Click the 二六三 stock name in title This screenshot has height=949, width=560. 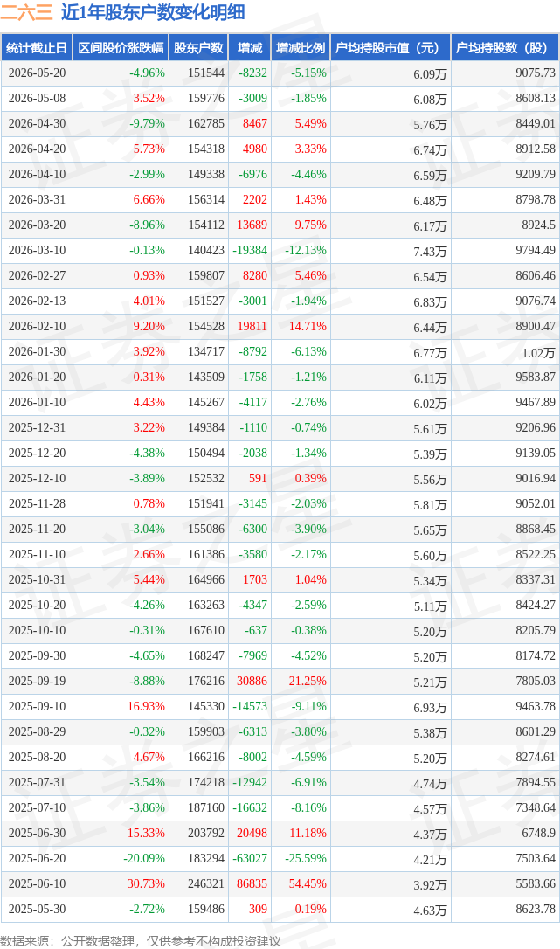26,12
